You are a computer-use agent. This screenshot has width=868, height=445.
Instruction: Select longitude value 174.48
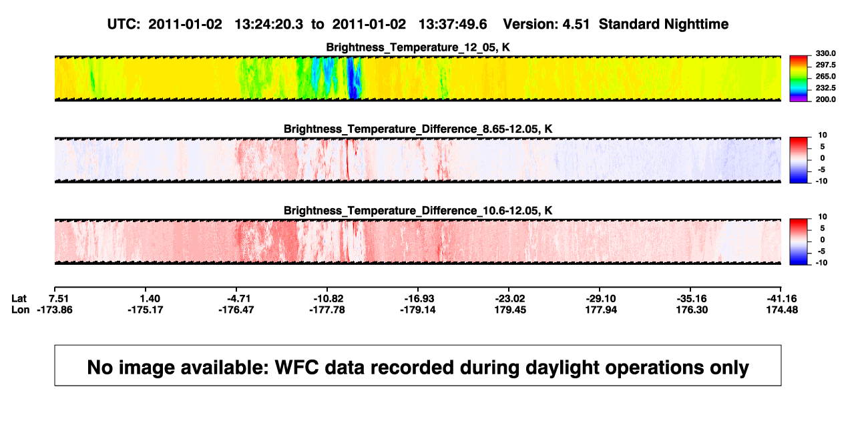coord(781,310)
